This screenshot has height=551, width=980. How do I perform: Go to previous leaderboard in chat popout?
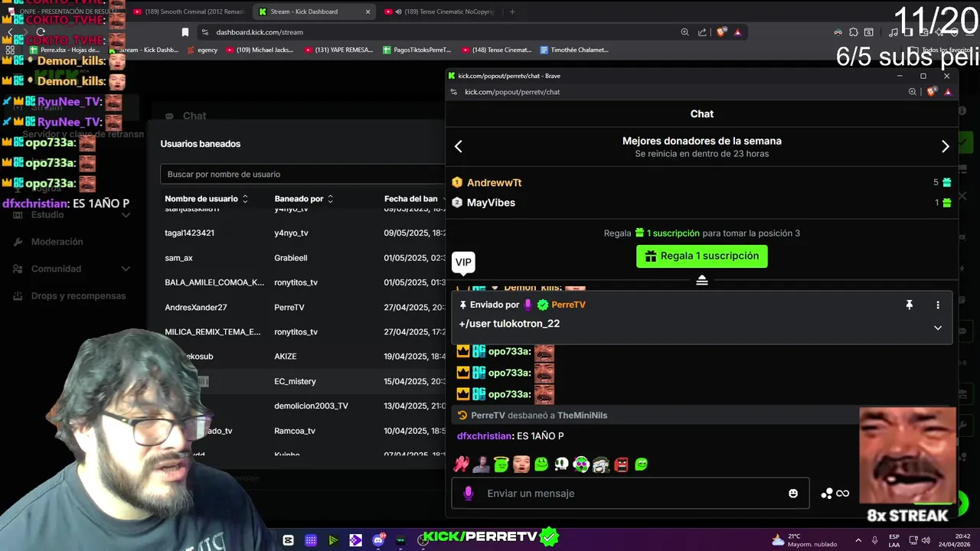click(x=459, y=147)
